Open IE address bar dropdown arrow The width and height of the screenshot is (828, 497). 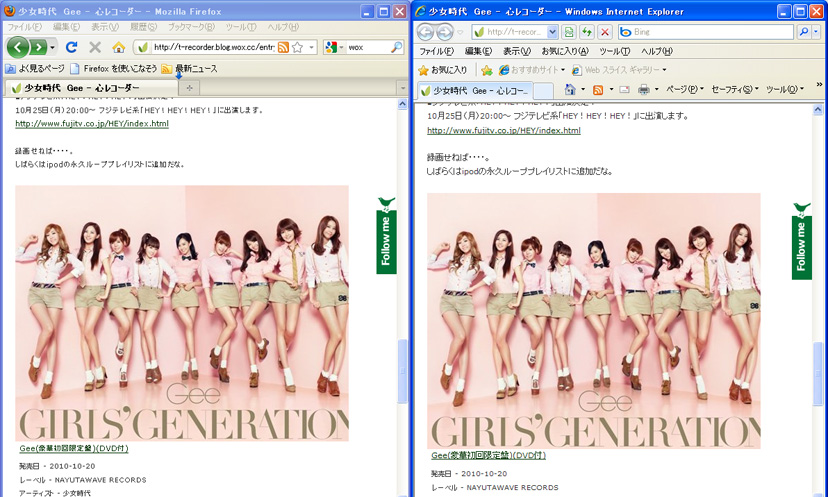pos(553,32)
